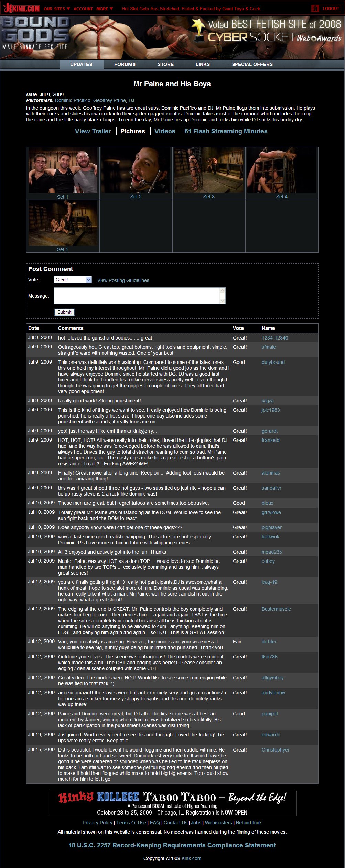Viewport: 345px width, 868px height.
Task: Open the STORE tab
Action: tap(166, 64)
